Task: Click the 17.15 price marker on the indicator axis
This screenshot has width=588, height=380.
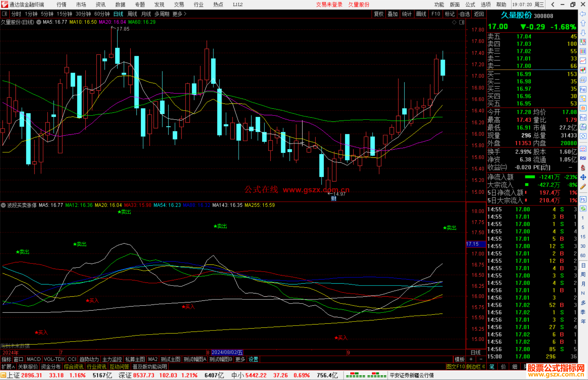Action: [476, 244]
